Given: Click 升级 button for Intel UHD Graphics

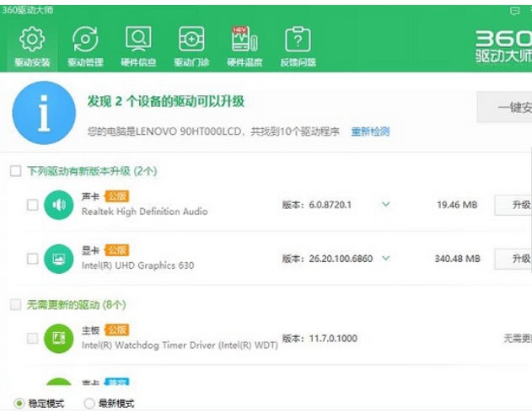Looking at the screenshot, I should coord(516,259).
